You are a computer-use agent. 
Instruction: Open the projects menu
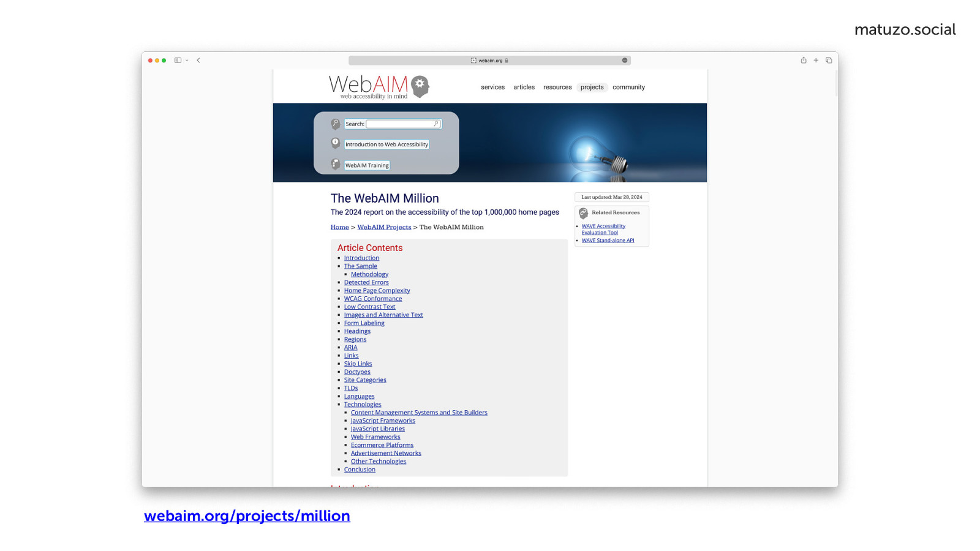[592, 87]
